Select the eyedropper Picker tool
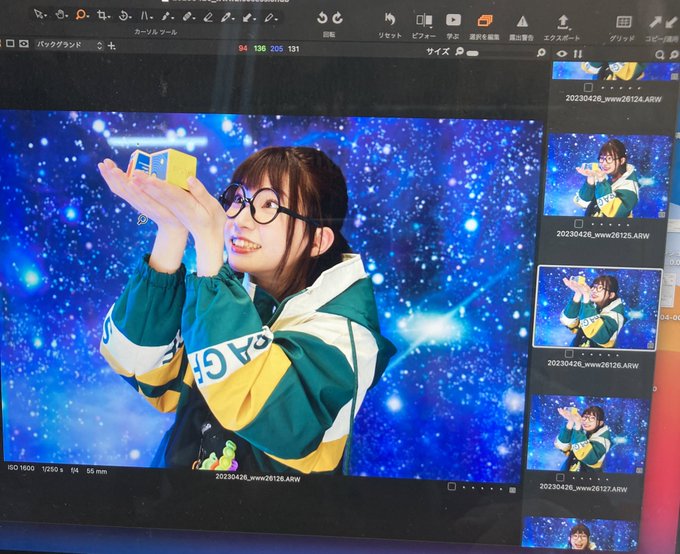The height and width of the screenshot is (554, 680). coord(226,17)
